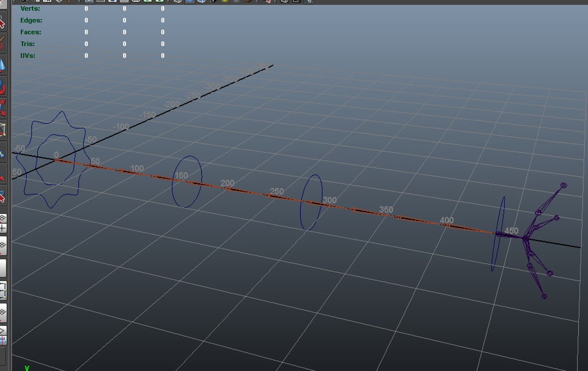Click the 200 grid label

227,183
